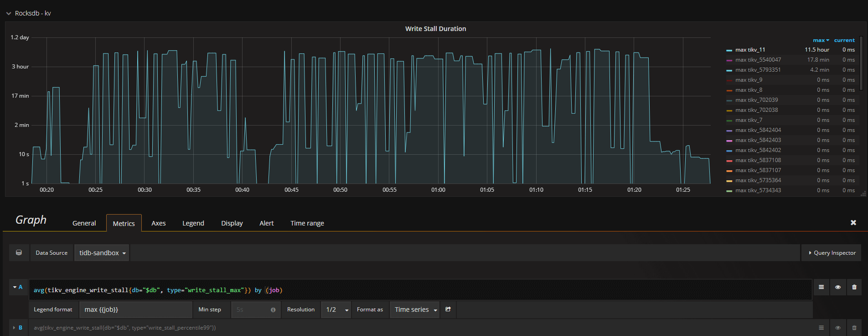Click the Legend format input field
The width and height of the screenshot is (868, 336).
pos(135,310)
